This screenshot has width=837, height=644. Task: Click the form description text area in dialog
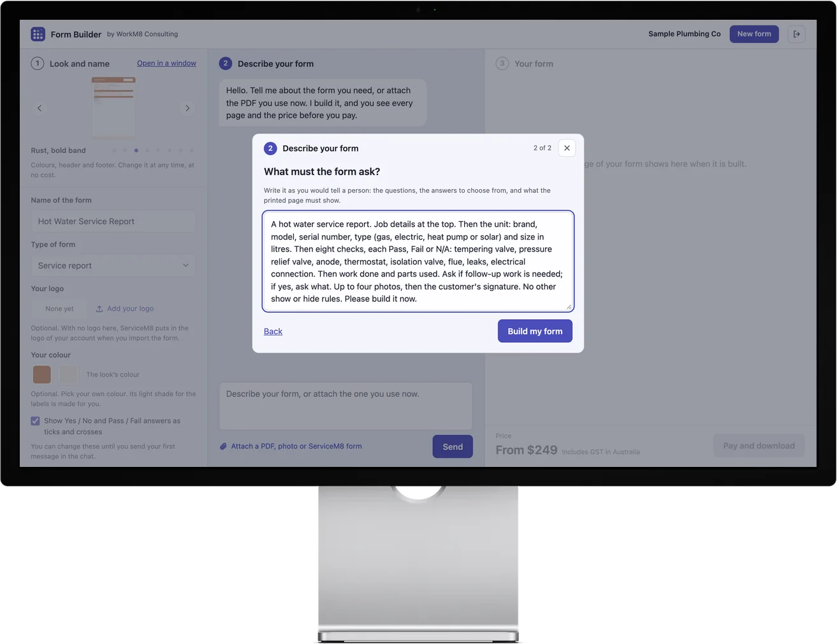(418, 261)
